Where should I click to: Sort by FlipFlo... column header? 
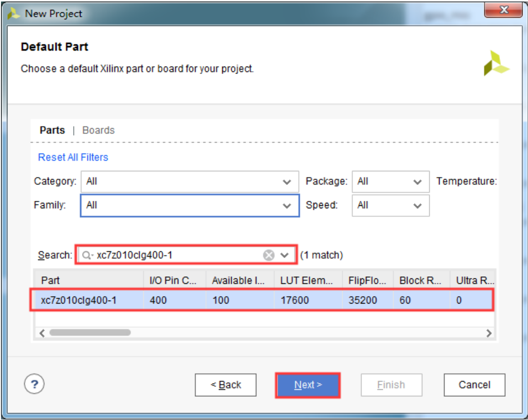(368, 280)
